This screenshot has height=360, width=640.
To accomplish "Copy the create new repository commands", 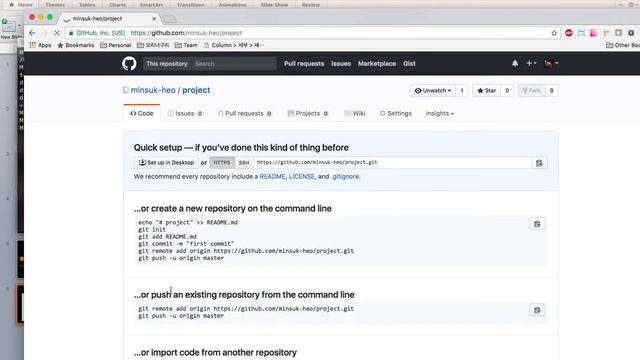I will (537, 224).
